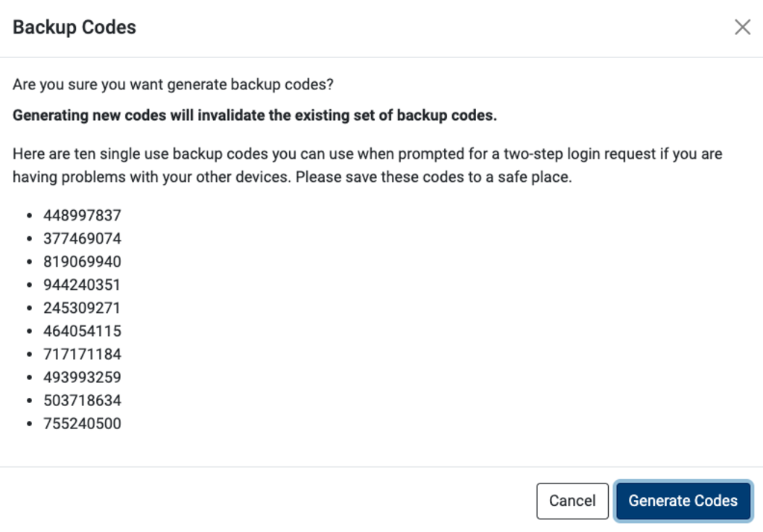Click the dialog footer area near Cancel
The image size is (763, 532).
pos(572,501)
